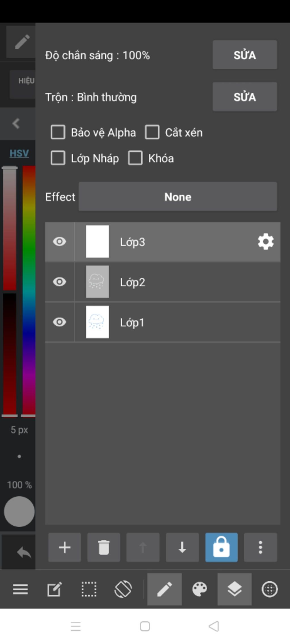The width and height of the screenshot is (290, 644).
Task: Tick the Khóa checkbox
Action: point(135,158)
